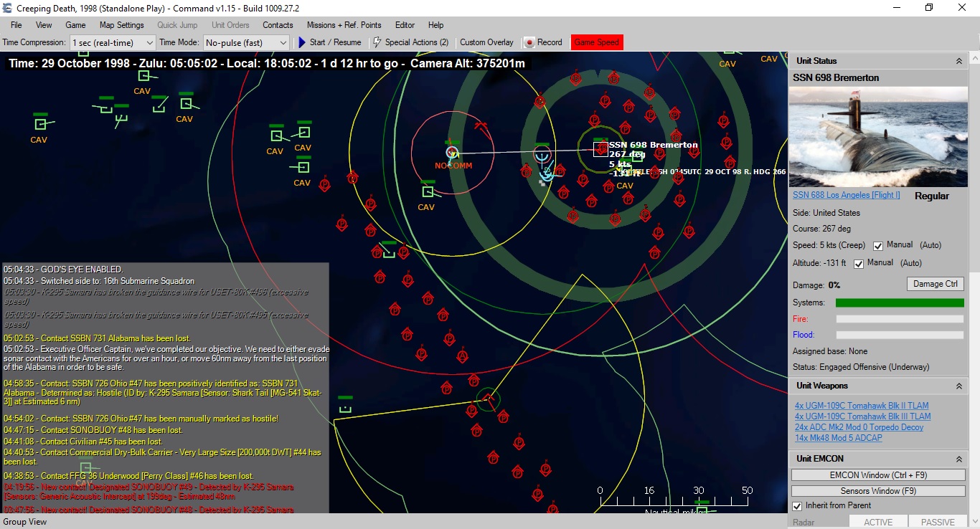
Task: Click the 'Regular' proficiency label
Action: click(x=932, y=196)
